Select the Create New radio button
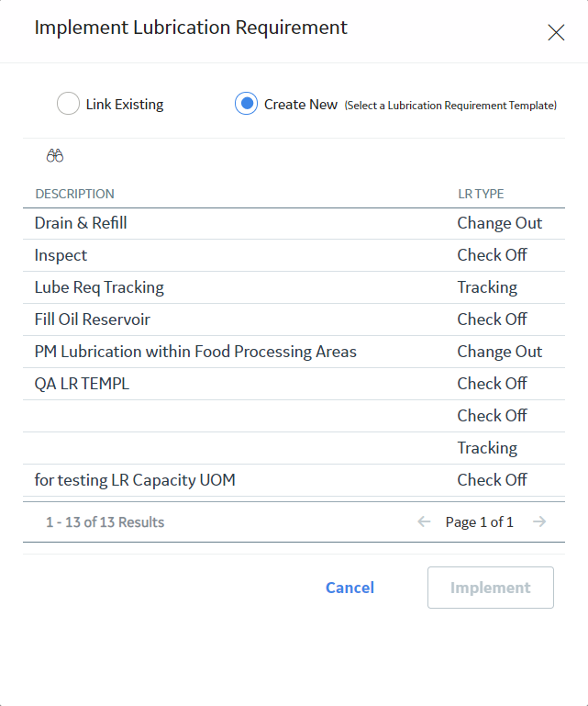 pyautogui.click(x=246, y=104)
